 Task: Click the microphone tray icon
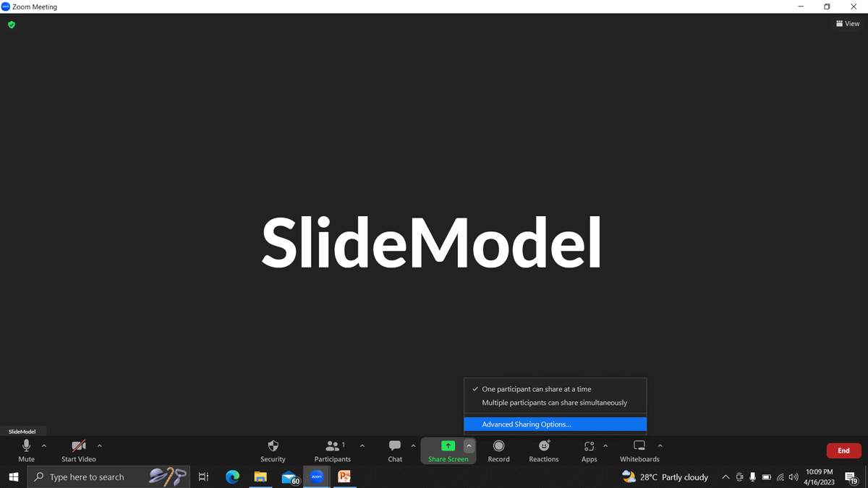pyautogui.click(x=753, y=477)
